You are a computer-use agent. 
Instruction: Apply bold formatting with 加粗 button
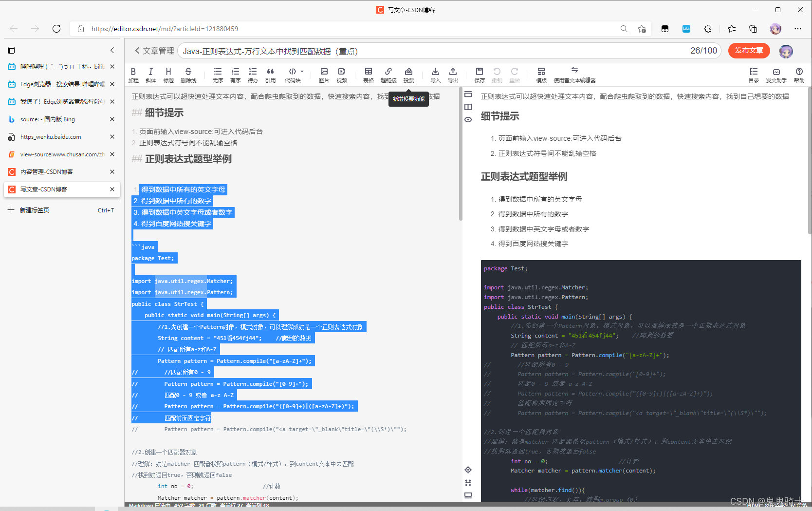click(133, 75)
